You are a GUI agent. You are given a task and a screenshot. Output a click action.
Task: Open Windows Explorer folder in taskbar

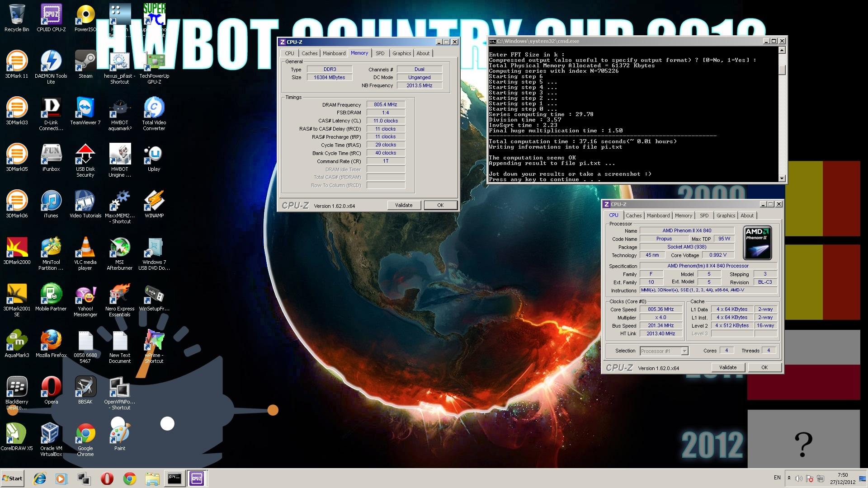pos(152,479)
